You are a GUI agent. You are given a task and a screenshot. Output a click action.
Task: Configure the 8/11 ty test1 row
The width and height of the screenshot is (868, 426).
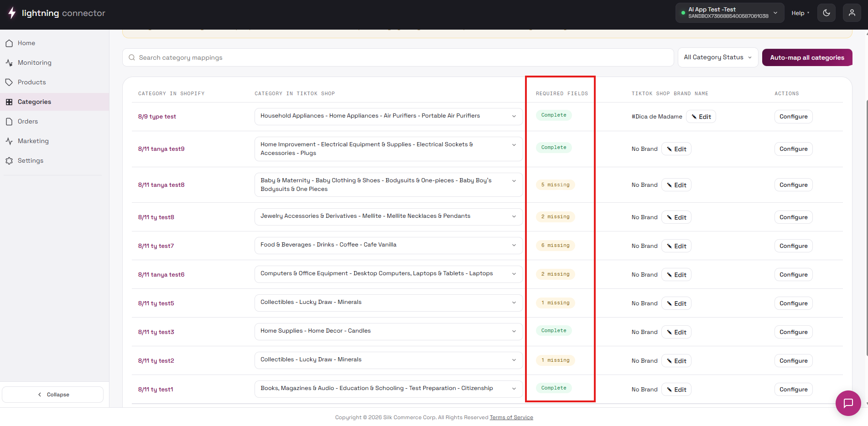[793, 390]
